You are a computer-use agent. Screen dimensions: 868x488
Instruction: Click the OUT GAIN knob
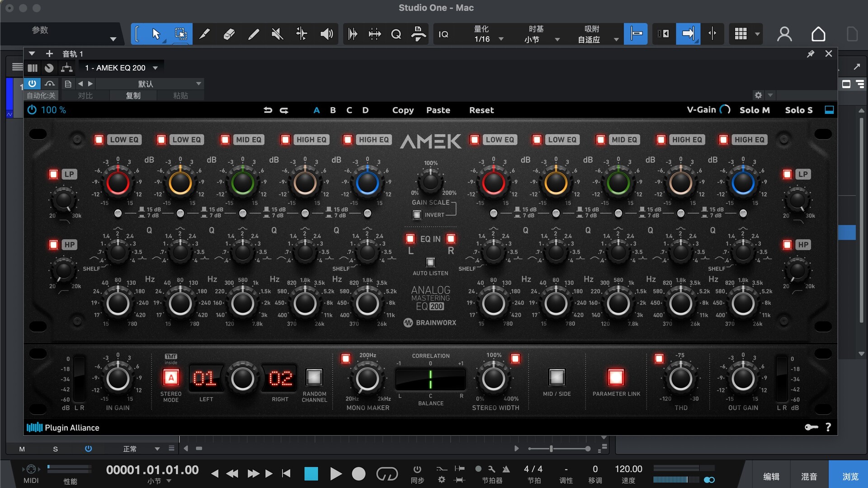[743, 379]
